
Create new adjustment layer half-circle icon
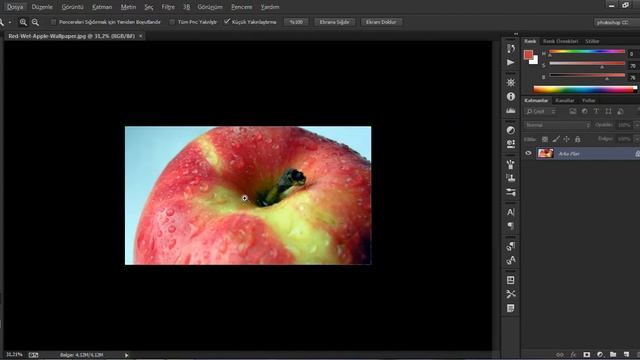pyautogui.click(x=600, y=355)
